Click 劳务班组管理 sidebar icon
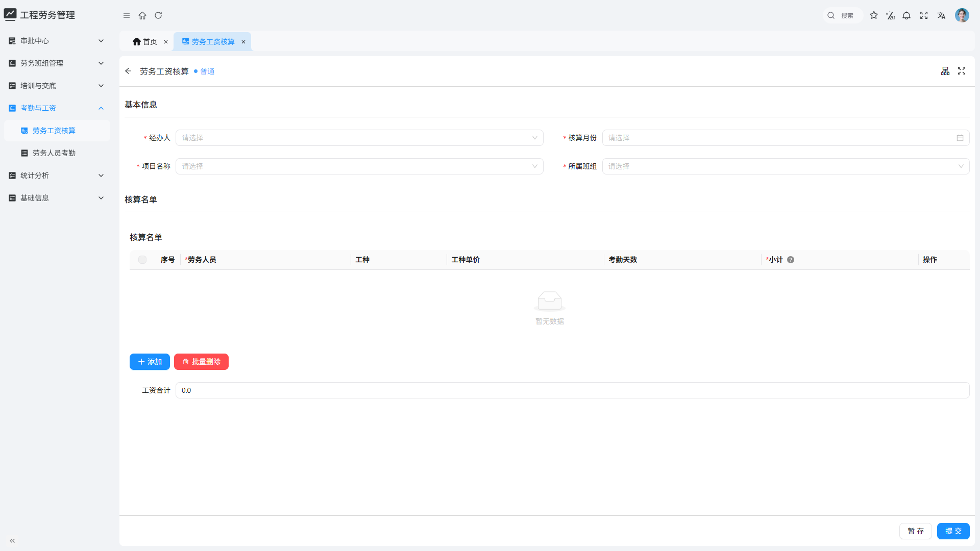The image size is (980, 551). tap(12, 63)
